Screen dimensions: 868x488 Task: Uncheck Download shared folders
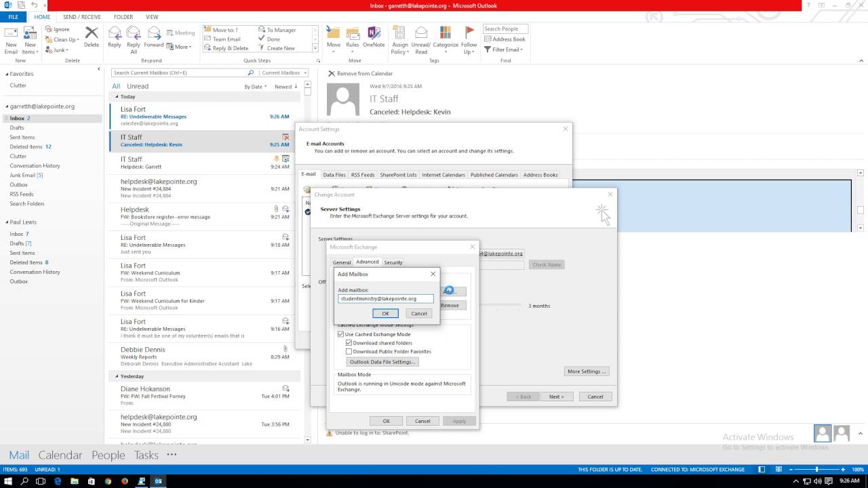349,343
